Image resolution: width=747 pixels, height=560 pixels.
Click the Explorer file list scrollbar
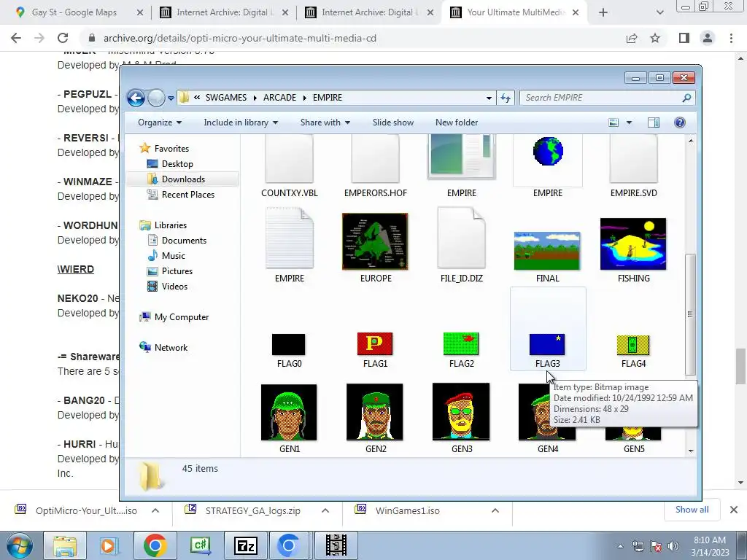(690, 315)
